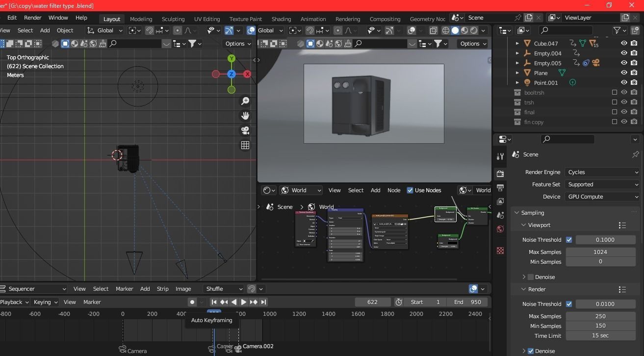Open the Device dropdown showing GPU Compute
644x356 pixels.
(x=602, y=196)
